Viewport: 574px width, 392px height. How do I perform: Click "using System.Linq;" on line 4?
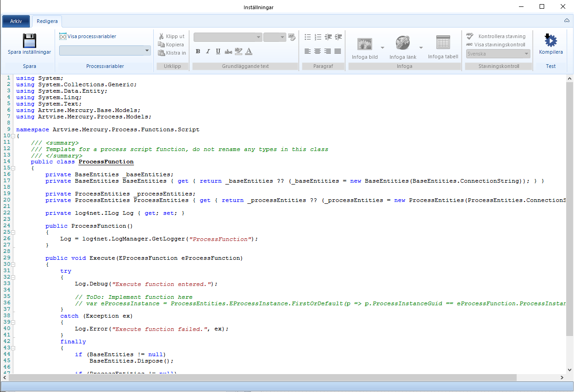[49, 97]
